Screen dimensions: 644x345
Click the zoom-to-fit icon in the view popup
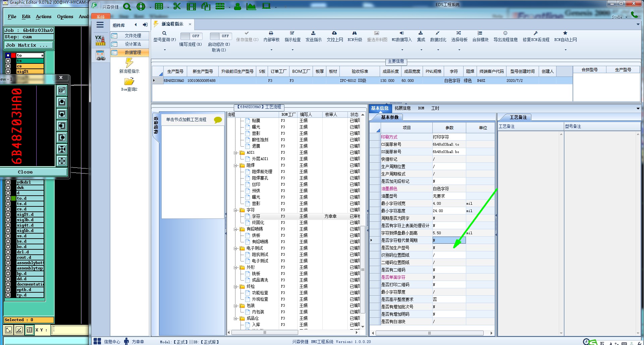[x=62, y=149]
